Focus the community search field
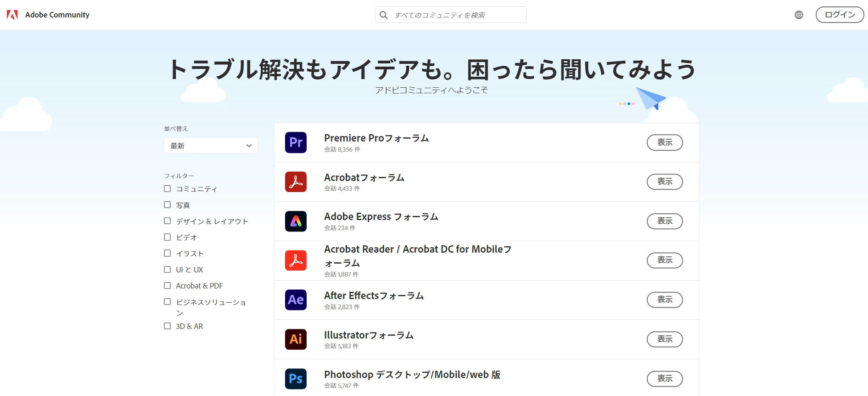Image resolution: width=868 pixels, height=396 pixels. 450,15
